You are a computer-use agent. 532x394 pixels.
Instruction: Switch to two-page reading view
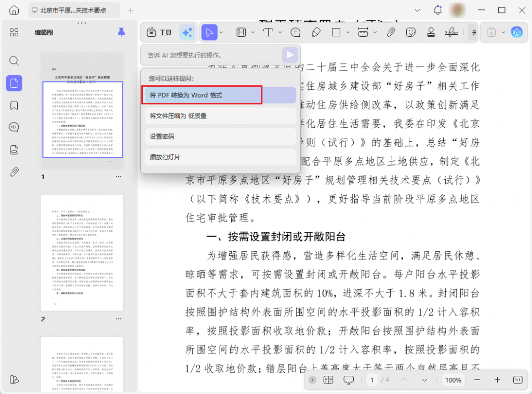pyautogui.click(x=328, y=380)
